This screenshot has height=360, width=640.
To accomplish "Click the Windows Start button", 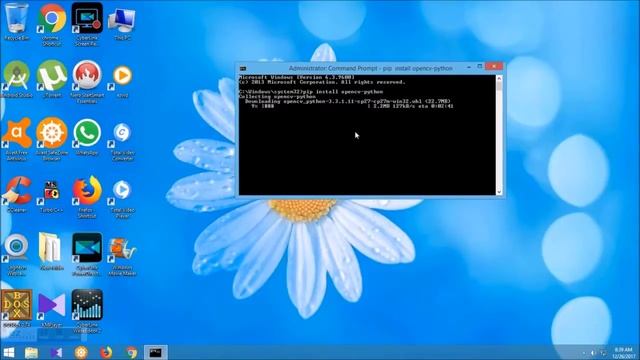I will coord(9,352).
